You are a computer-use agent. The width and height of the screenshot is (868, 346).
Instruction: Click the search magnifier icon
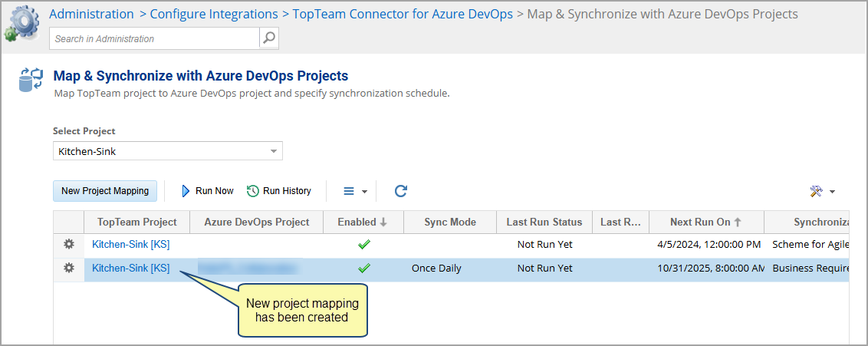coord(269,38)
